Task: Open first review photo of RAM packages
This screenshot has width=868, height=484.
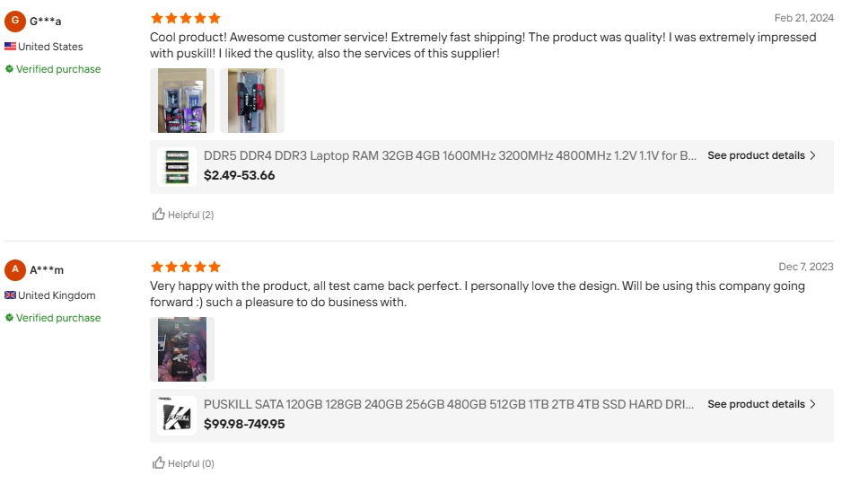Action: pos(182,101)
